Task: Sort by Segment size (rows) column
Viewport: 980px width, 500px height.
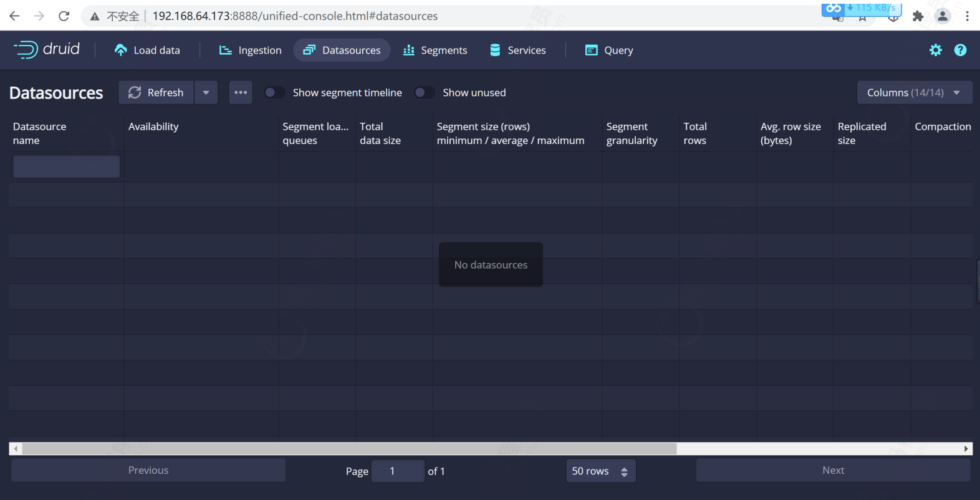Action: tap(517, 133)
